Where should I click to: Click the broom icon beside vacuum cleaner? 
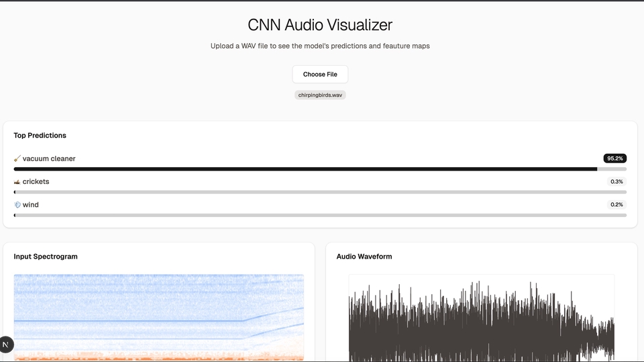[x=17, y=159]
